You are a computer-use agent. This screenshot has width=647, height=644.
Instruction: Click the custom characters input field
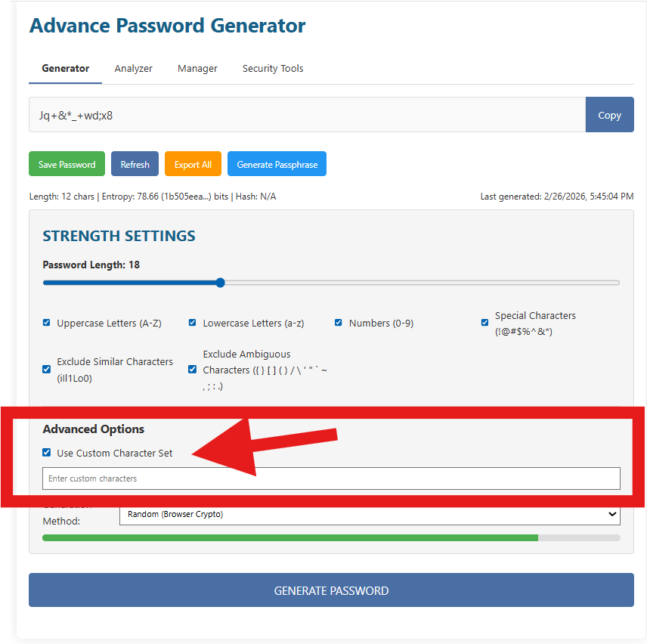pos(331,478)
